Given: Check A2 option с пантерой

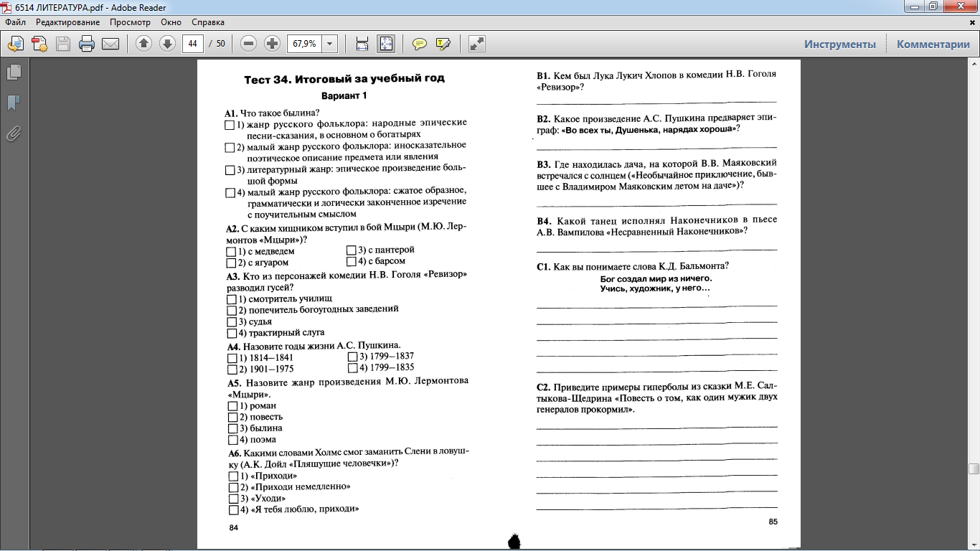Looking at the screenshot, I should (x=352, y=250).
